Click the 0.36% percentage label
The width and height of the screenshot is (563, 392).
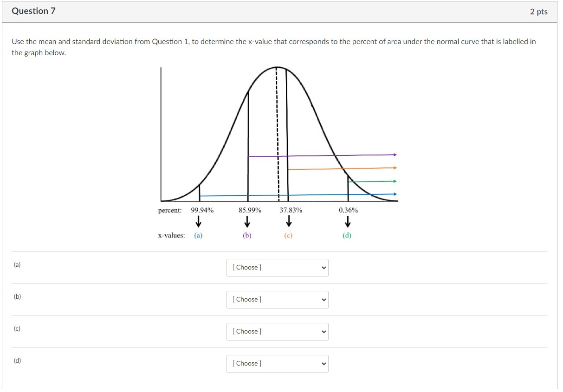point(348,210)
